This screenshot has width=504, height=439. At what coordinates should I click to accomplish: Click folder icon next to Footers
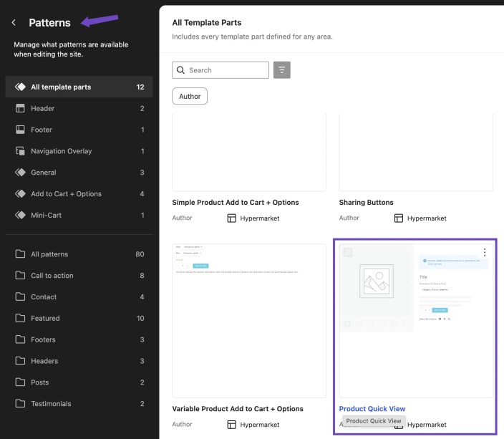[20, 339]
